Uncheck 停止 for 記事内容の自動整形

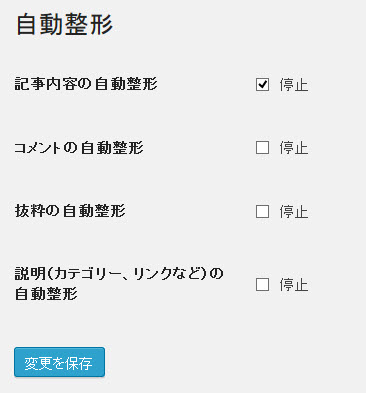[x=262, y=84]
